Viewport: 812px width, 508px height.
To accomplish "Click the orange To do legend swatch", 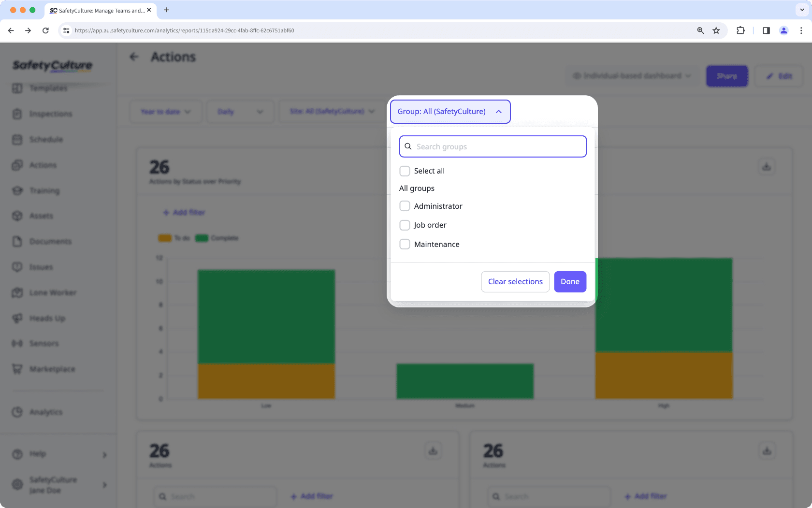I will click(164, 238).
